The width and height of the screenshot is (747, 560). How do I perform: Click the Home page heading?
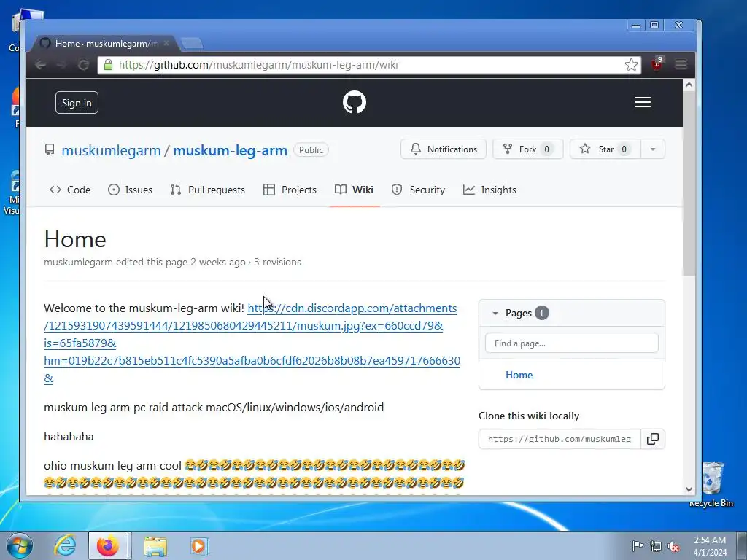coord(75,239)
